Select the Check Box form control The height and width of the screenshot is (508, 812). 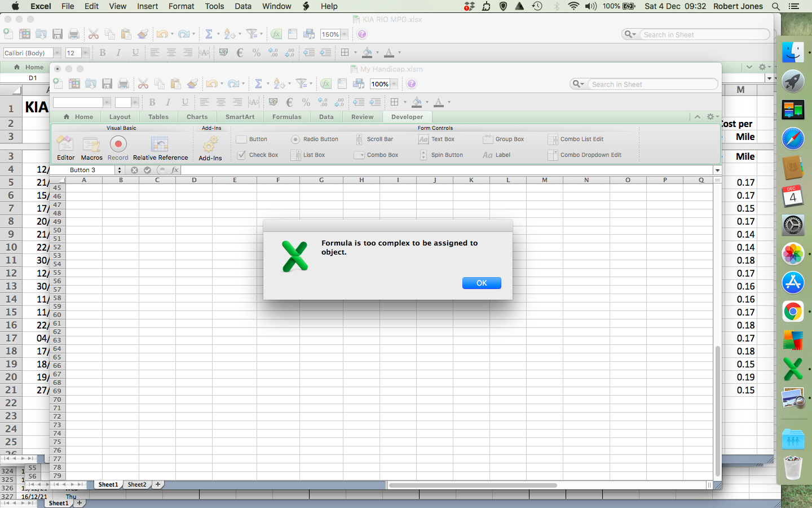click(x=257, y=155)
